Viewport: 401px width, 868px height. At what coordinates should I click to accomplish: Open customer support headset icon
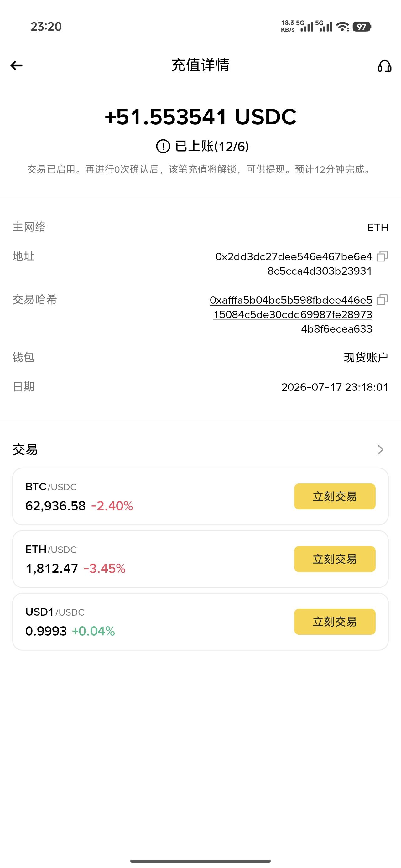coord(384,66)
